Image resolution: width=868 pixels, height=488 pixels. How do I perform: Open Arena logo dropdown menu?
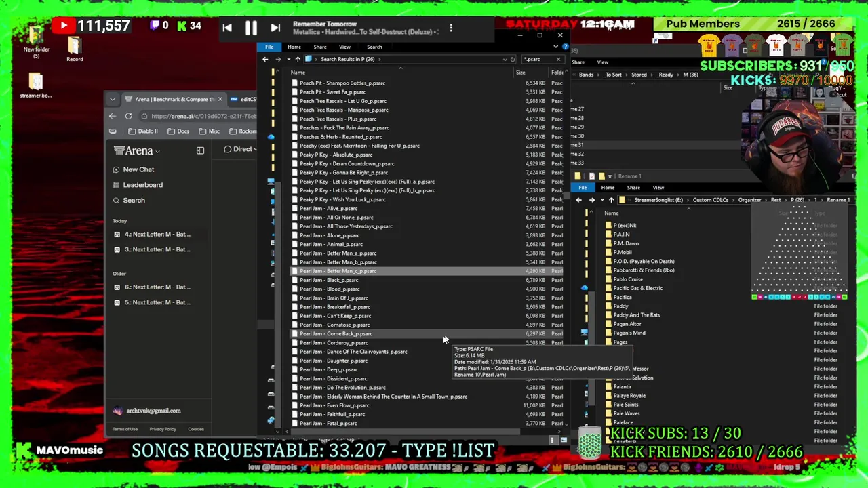pos(136,150)
